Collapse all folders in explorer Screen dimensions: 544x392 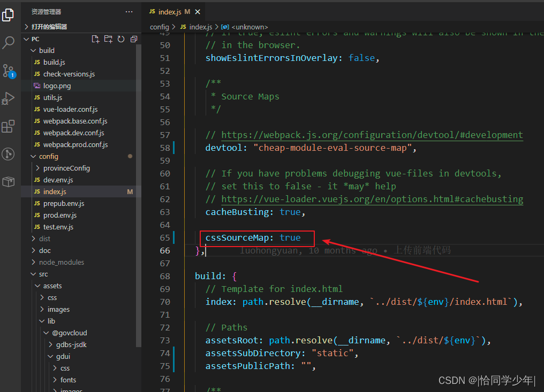(133, 39)
